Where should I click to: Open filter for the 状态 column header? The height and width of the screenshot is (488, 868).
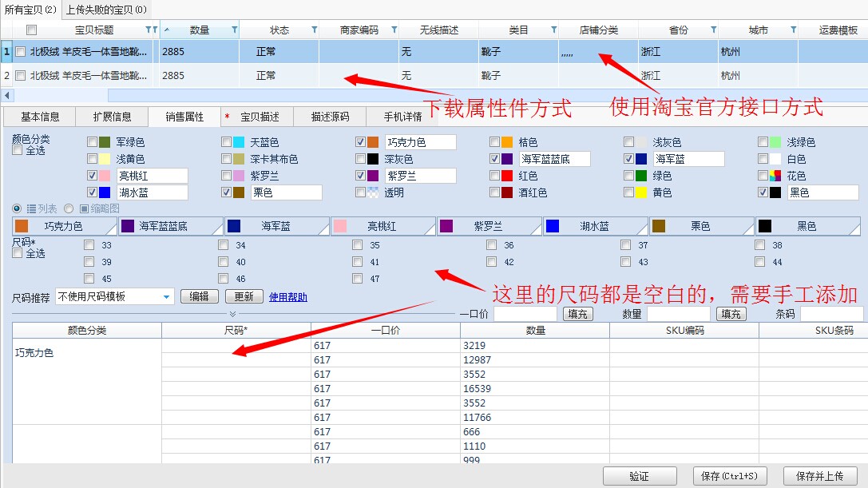(314, 30)
